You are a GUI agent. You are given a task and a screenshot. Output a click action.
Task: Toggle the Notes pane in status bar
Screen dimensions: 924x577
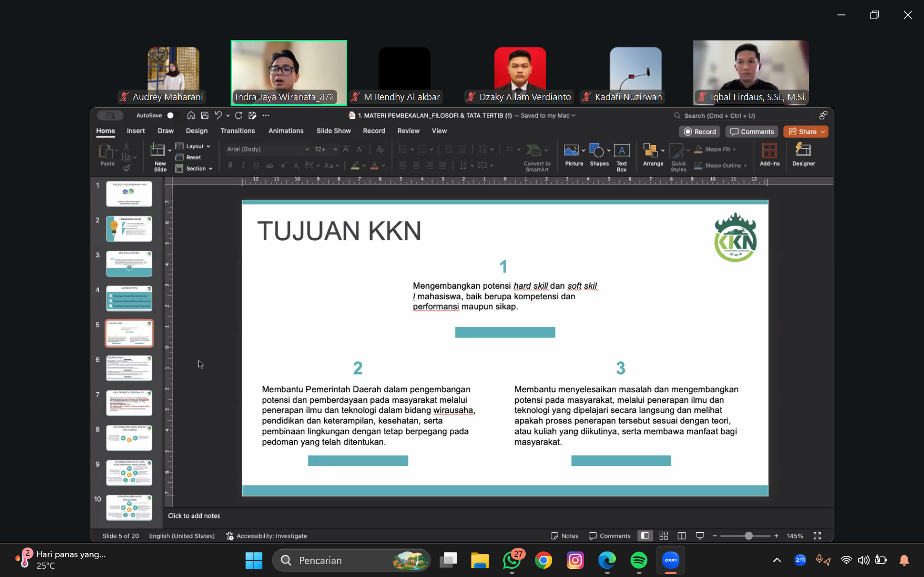(564, 536)
